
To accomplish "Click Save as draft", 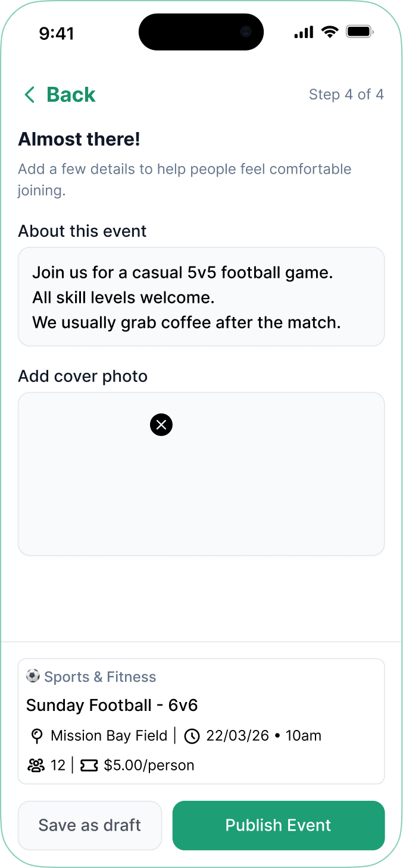I will click(89, 826).
